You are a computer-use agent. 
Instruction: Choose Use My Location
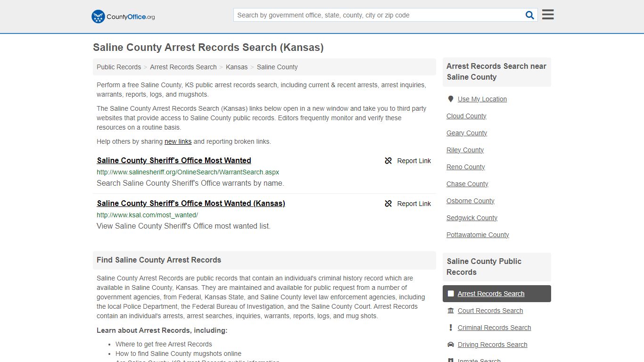tap(482, 99)
